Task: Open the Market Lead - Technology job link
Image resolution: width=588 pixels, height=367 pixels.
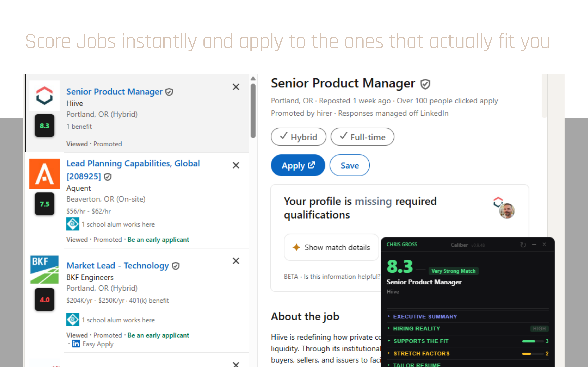Action: (118, 266)
